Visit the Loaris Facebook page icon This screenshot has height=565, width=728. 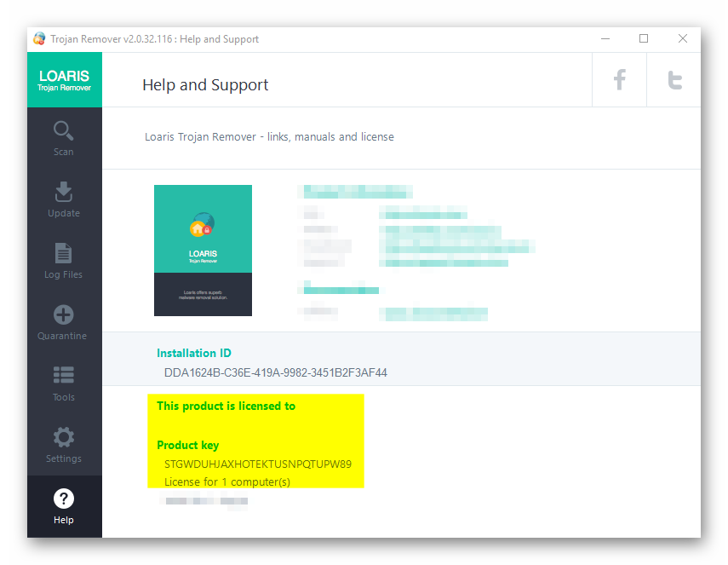[x=619, y=80]
